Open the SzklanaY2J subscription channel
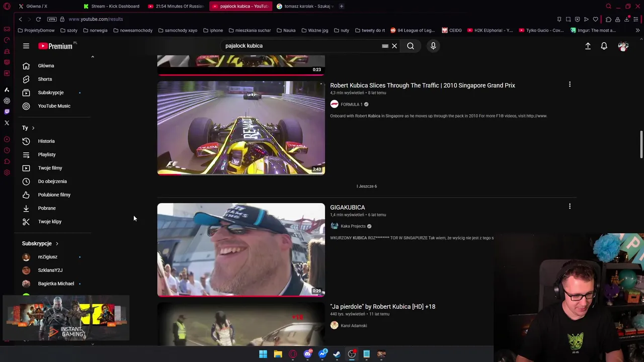Image resolution: width=644 pixels, height=362 pixels. [53, 270]
